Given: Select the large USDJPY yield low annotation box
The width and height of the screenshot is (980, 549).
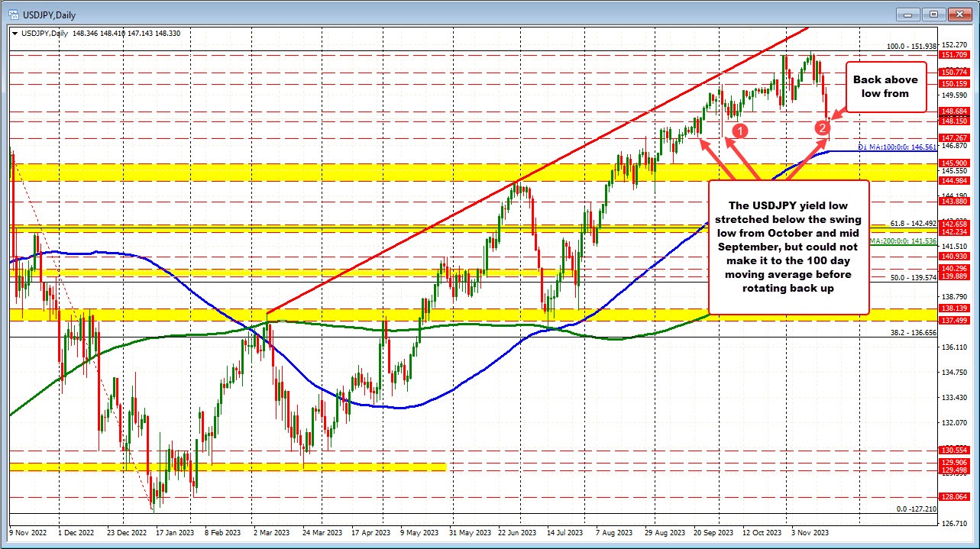Looking at the screenshot, I should point(789,247).
